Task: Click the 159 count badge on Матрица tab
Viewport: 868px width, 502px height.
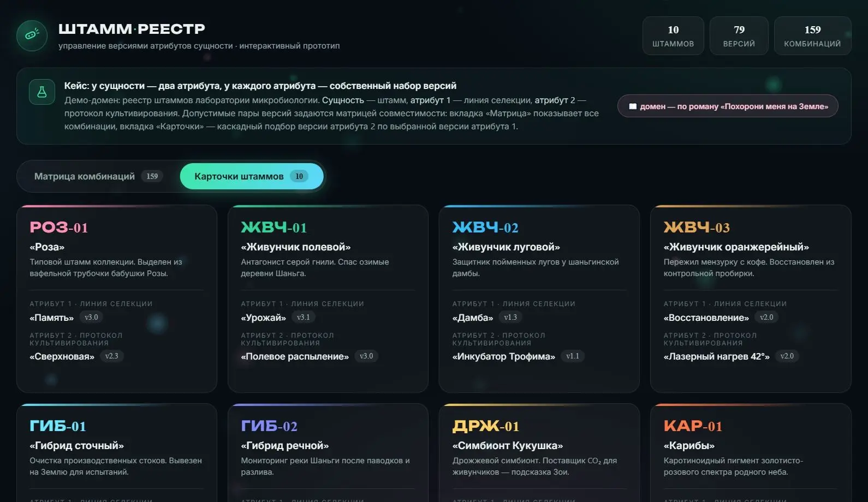Action: (x=152, y=176)
